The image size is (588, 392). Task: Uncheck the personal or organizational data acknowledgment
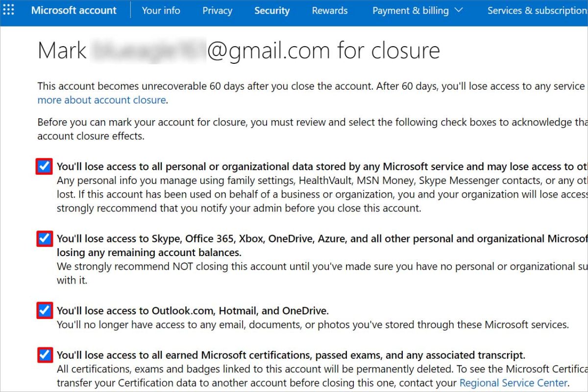click(44, 166)
